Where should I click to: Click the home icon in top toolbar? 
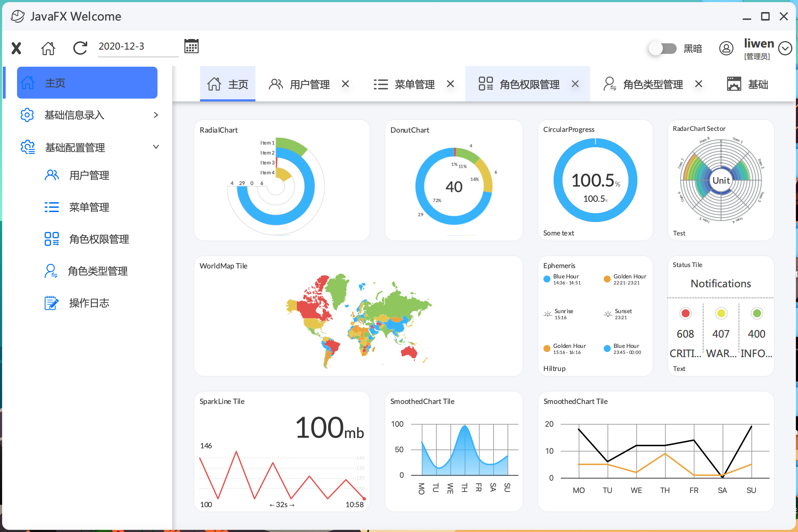pos(48,48)
